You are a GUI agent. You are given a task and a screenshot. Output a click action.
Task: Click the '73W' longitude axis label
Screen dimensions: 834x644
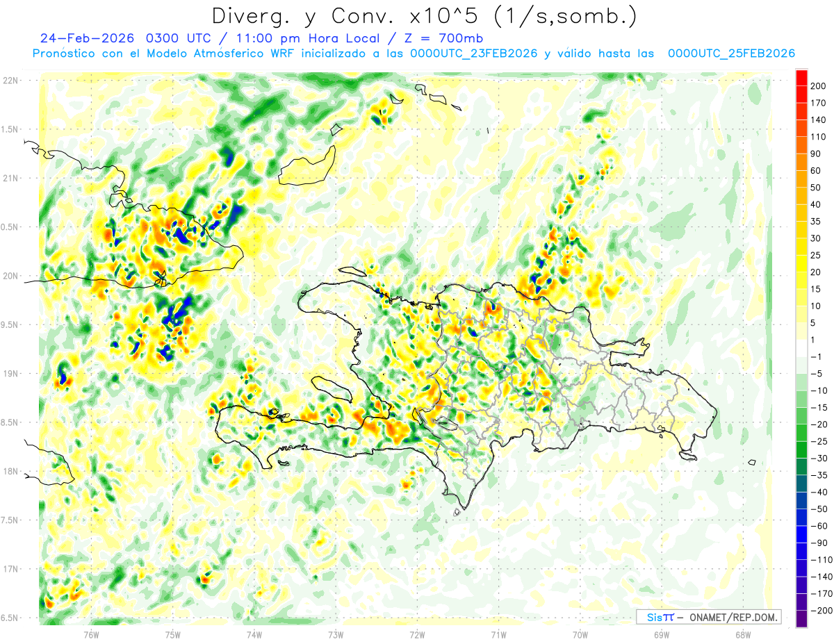pos(336,634)
